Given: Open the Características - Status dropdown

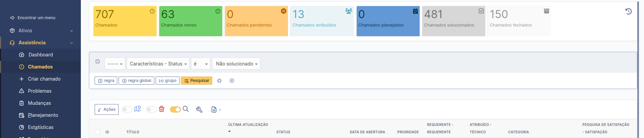Looking at the screenshot, I should [x=158, y=63].
